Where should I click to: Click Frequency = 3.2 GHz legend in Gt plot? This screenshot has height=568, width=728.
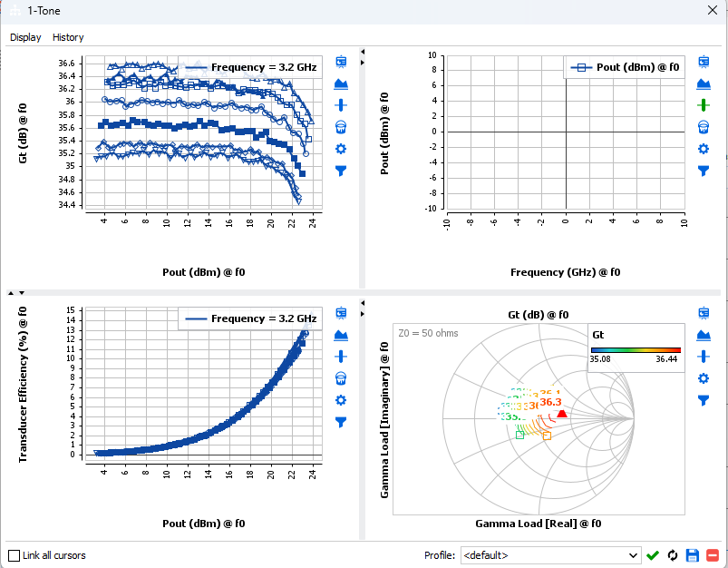251,67
